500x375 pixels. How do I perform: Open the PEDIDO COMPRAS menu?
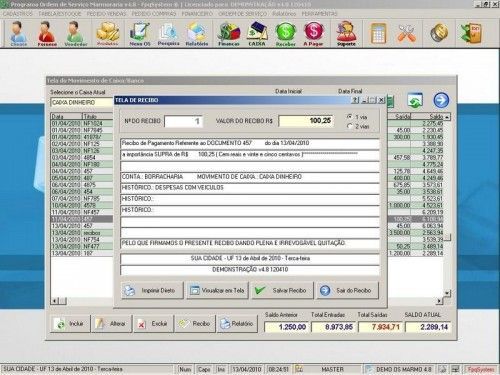click(154, 14)
